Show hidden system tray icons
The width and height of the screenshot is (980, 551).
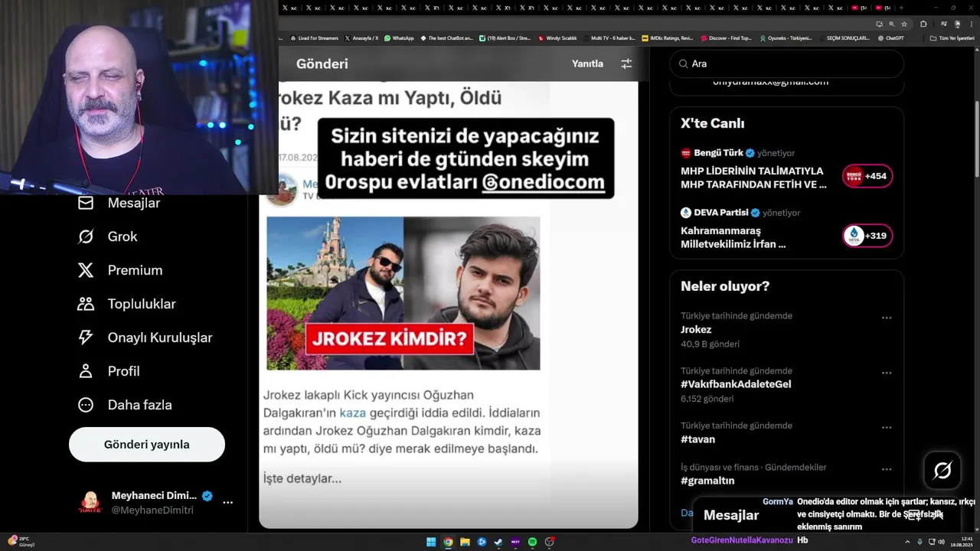click(x=907, y=542)
